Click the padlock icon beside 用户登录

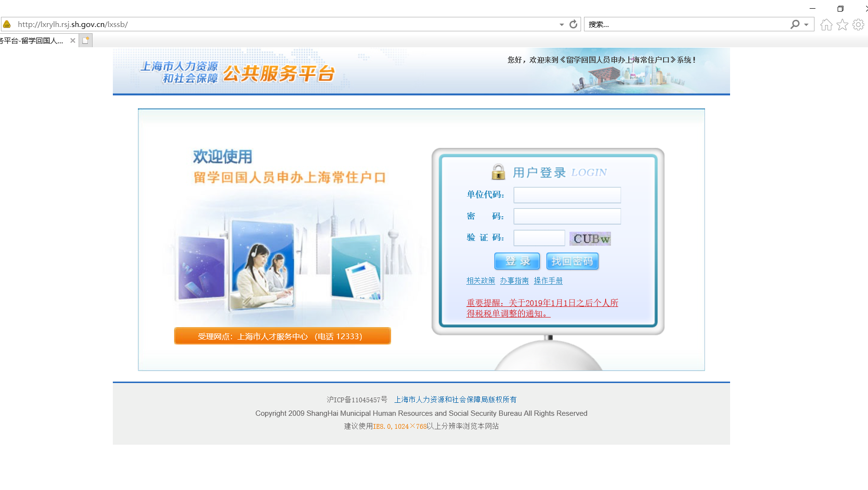498,172
